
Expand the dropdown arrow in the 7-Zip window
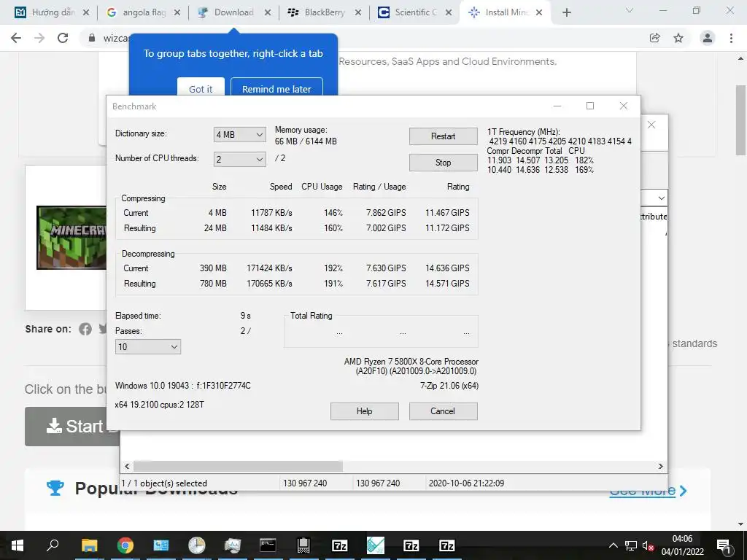(661, 198)
